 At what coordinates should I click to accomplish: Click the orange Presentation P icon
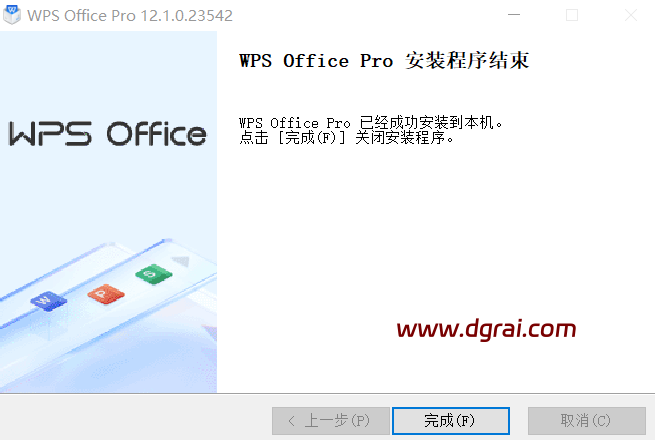[x=106, y=294]
